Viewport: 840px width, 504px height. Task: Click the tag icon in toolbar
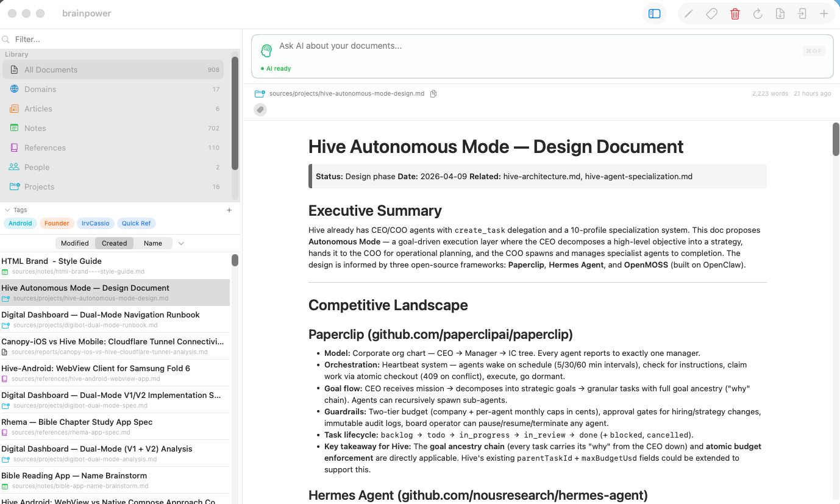click(x=711, y=13)
